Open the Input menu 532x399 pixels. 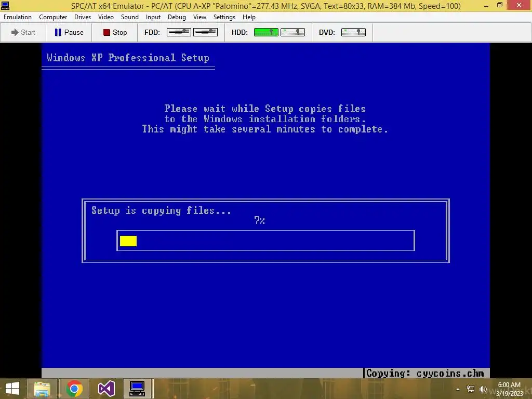153,17
